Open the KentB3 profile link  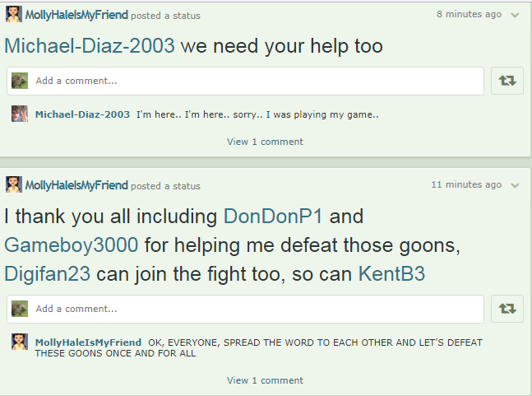point(391,273)
